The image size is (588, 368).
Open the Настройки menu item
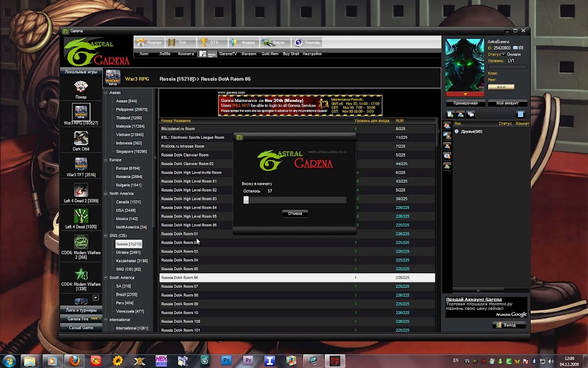click(312, 54)
